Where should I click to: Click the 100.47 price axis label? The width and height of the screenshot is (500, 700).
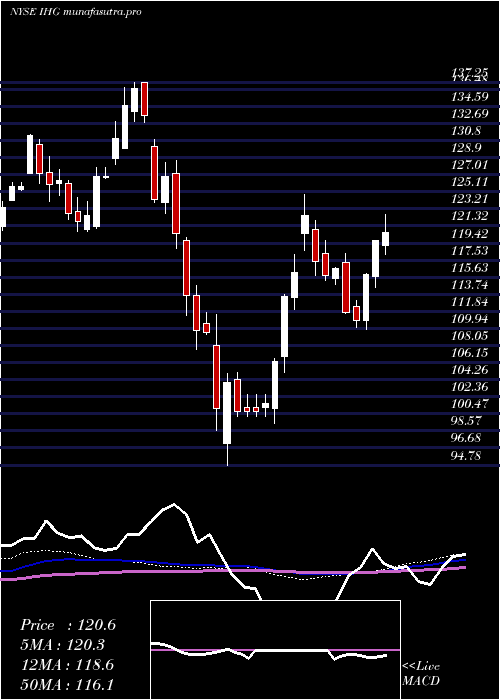(x=470, y=404)
